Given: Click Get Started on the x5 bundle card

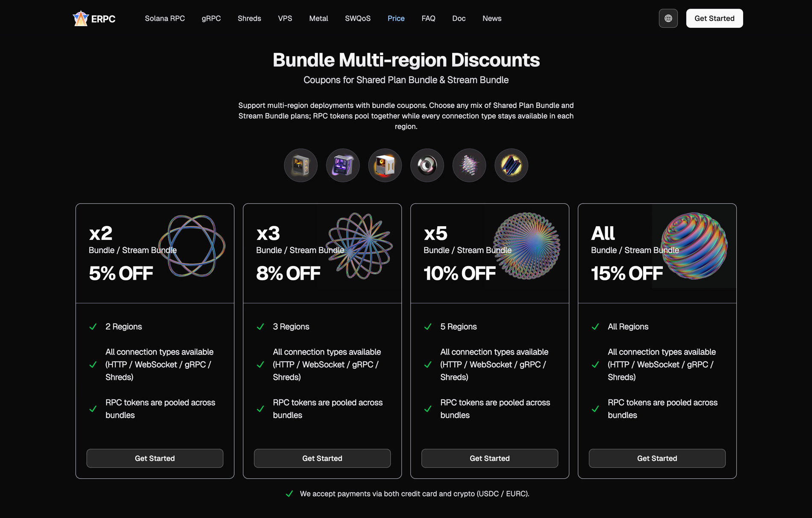Looking at the screenshot, I should pyautogui.click(x=489, y=458).
